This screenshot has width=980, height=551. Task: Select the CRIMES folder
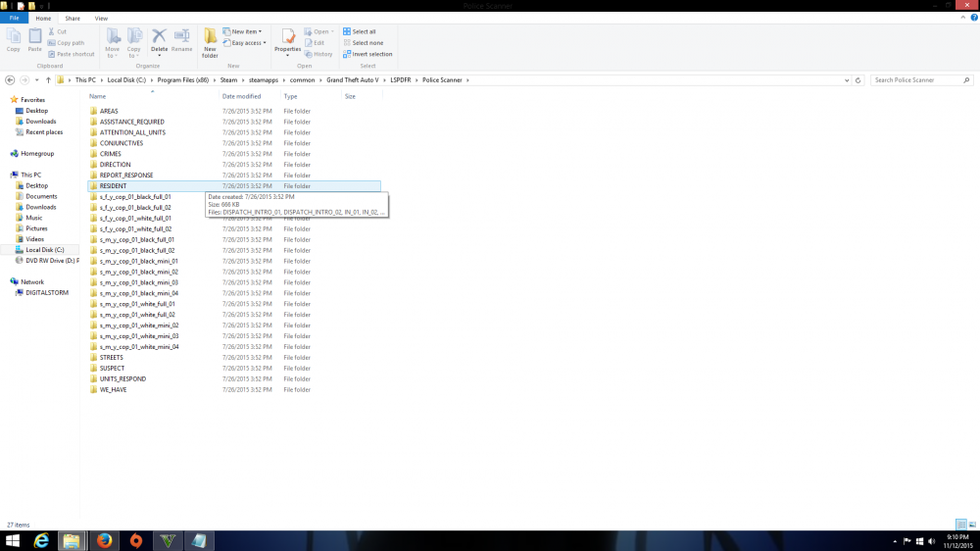(110, 154)
